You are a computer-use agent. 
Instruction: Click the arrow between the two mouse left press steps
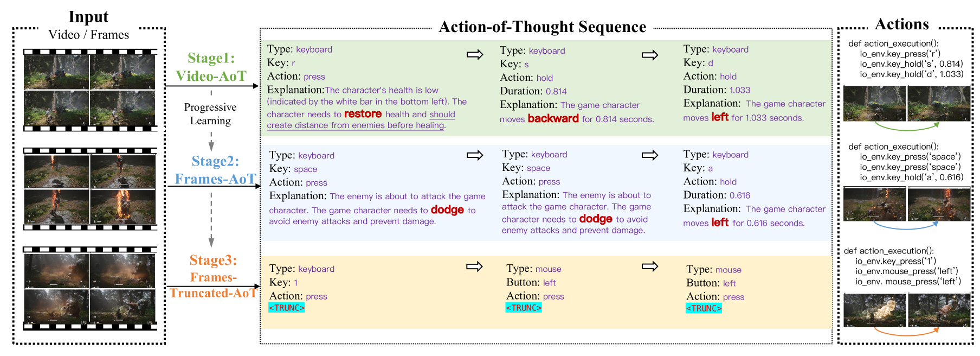pyautogui.click(x=649, y=266)
